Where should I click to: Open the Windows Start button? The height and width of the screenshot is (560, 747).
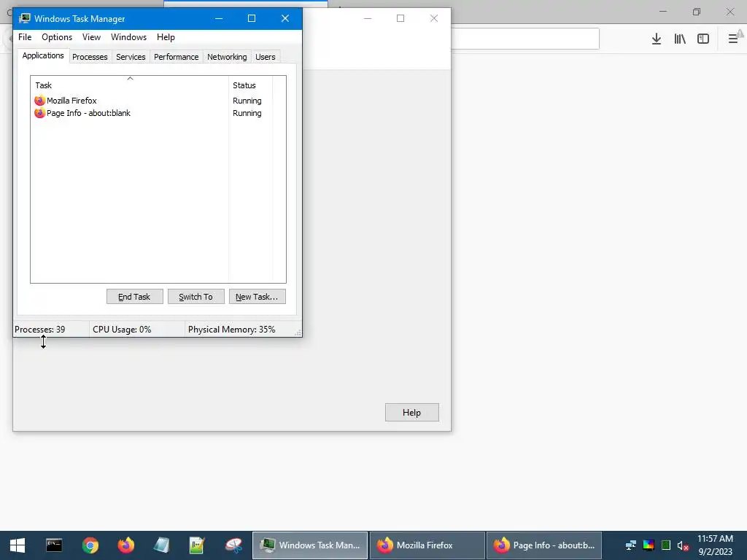click(x=18, y=545)
